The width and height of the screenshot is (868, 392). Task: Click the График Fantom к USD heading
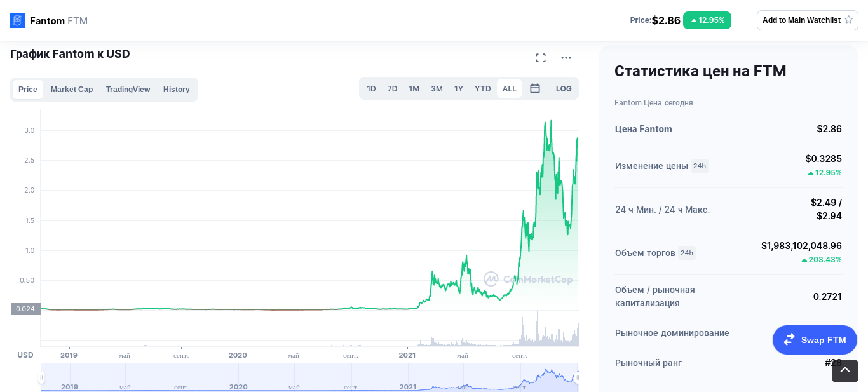coord(70,54)
